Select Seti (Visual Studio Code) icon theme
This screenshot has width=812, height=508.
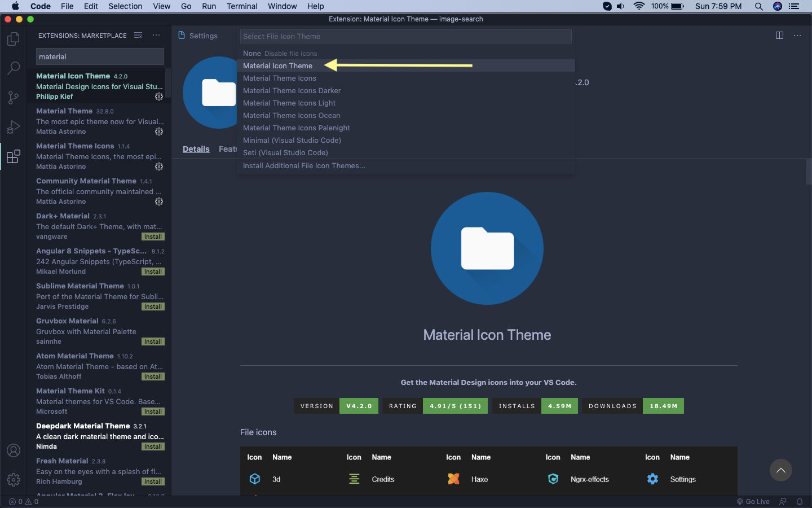tap(406, 152)
